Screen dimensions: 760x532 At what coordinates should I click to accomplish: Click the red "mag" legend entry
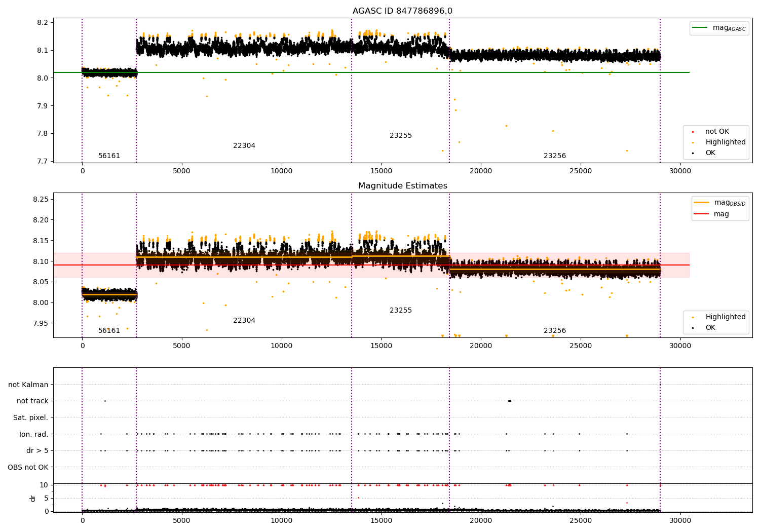(721, 214)
